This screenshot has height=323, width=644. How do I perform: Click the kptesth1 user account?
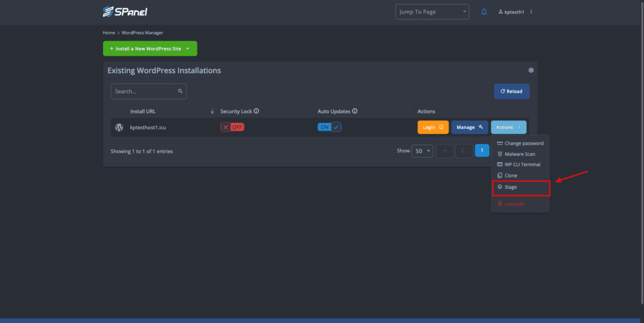(511, 12)
